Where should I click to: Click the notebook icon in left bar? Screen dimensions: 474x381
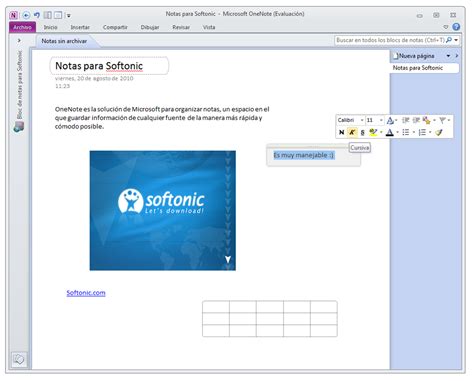19,127
